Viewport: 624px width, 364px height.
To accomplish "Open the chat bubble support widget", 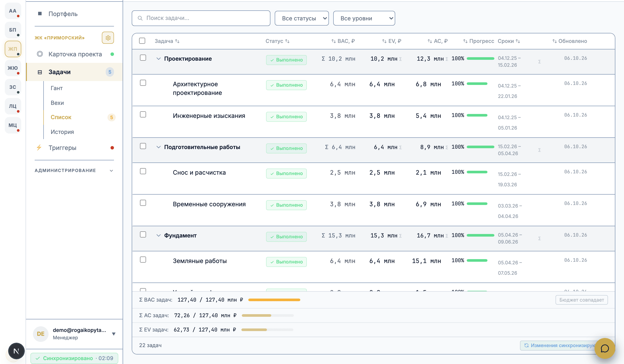I will (605, 348).
